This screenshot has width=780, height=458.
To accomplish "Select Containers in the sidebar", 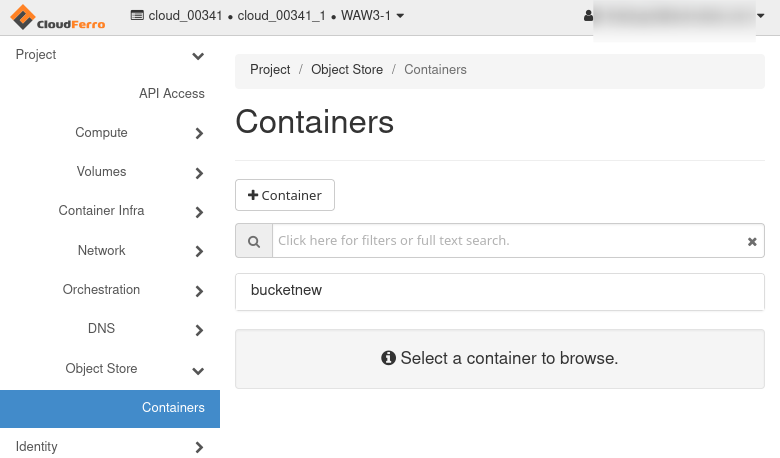I will pos(173,408).
